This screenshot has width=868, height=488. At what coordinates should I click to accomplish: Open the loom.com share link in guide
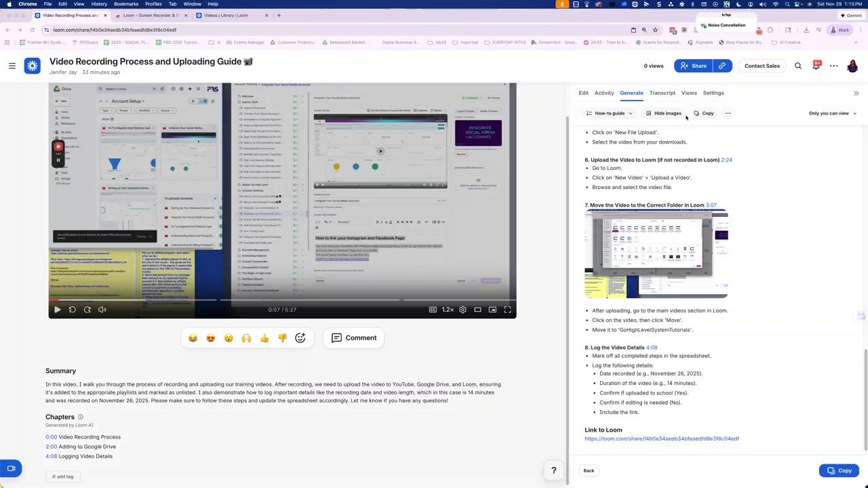(x=662, y=439)
